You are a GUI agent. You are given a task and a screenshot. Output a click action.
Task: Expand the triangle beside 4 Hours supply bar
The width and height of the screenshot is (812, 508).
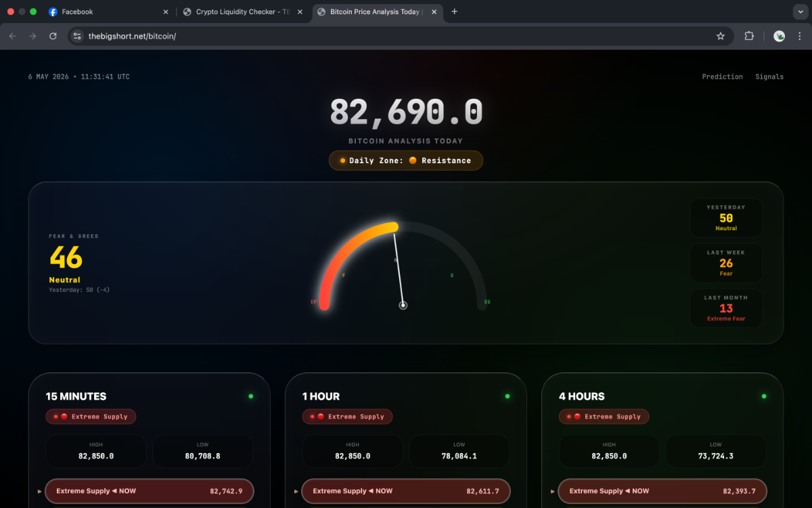pos(553,492)
